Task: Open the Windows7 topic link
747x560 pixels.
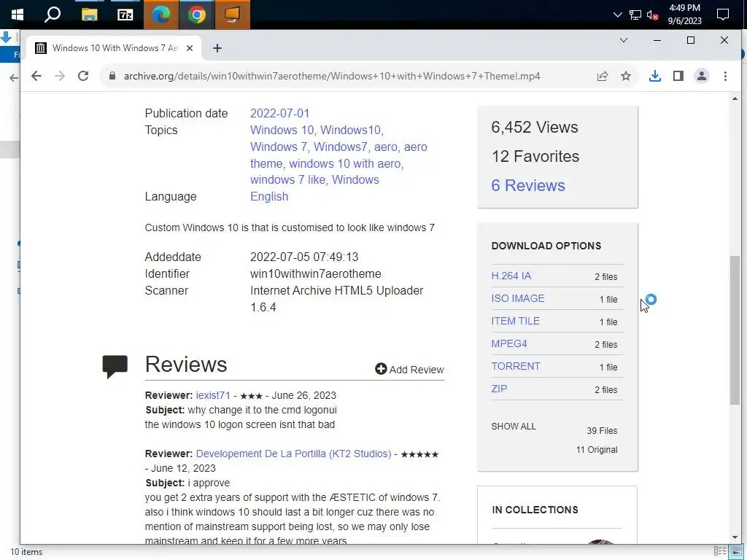Action: (340, 147)
